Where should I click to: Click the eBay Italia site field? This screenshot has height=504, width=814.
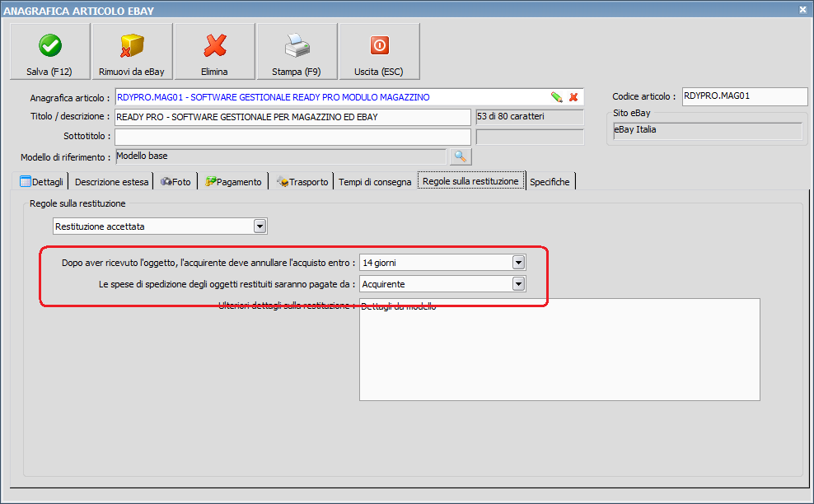(708, 130)
